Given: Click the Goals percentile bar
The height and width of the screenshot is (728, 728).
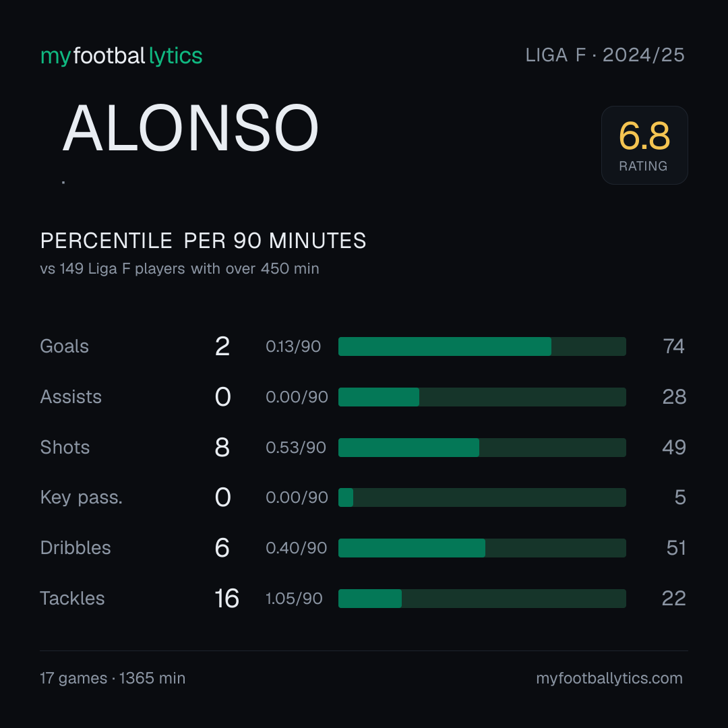Looking at the screenshot, I should (x=482, y=346).
